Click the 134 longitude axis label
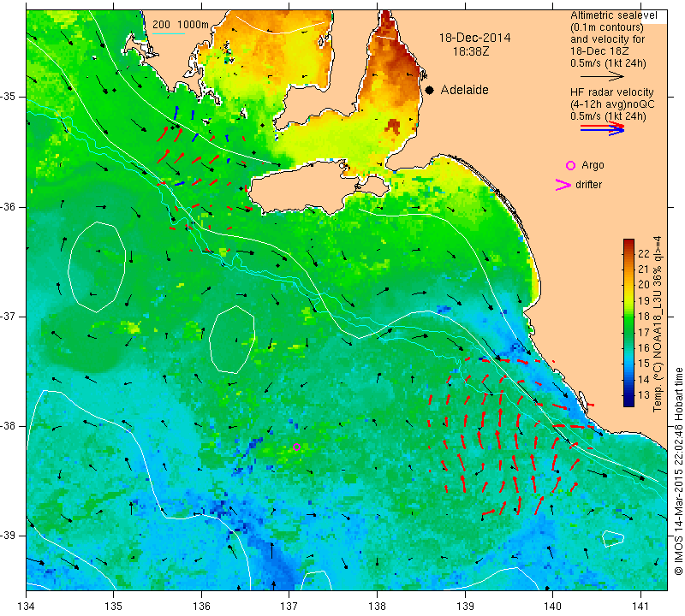685x616 pixels. pyautogui.click(x=27, y=607)
